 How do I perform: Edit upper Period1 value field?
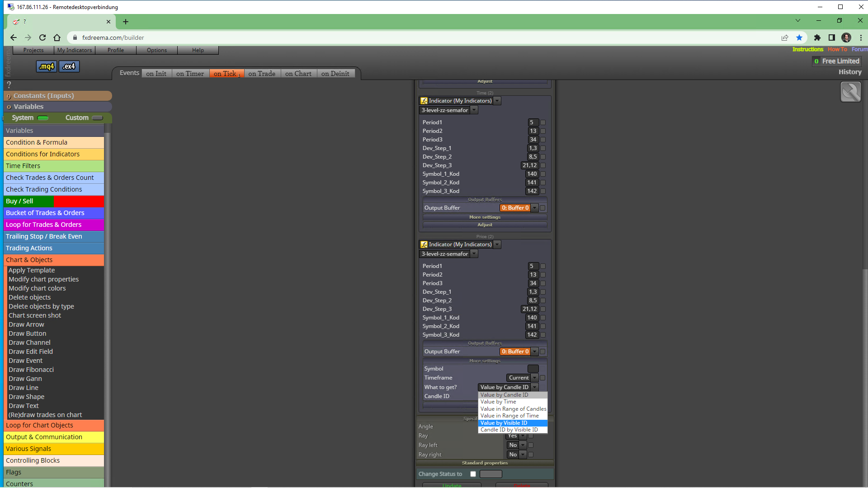click(533, 122)
